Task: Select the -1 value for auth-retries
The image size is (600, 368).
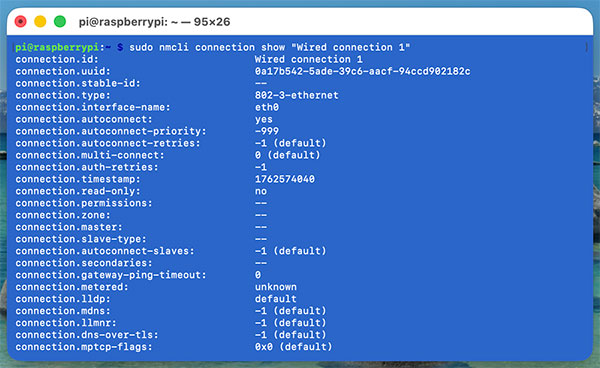Action: coord(261,167)
